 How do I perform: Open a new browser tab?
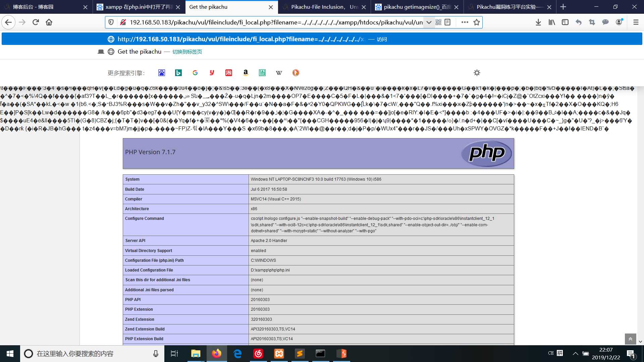pos(563,7)
